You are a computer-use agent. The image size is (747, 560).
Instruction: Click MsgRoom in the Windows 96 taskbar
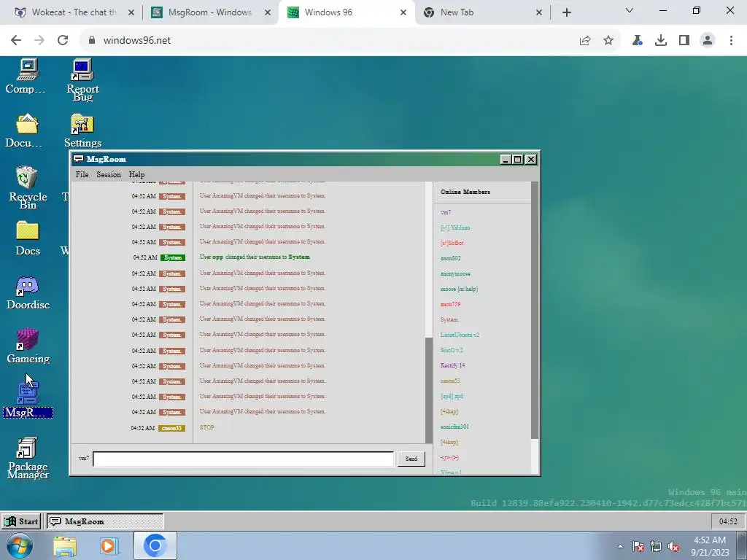[x=105, y=521]
